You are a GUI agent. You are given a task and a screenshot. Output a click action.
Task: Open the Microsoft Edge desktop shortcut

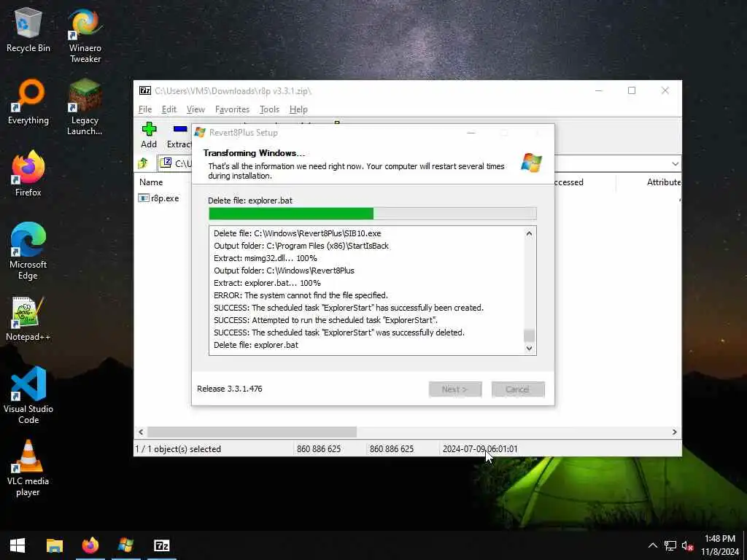pos(28,251)
